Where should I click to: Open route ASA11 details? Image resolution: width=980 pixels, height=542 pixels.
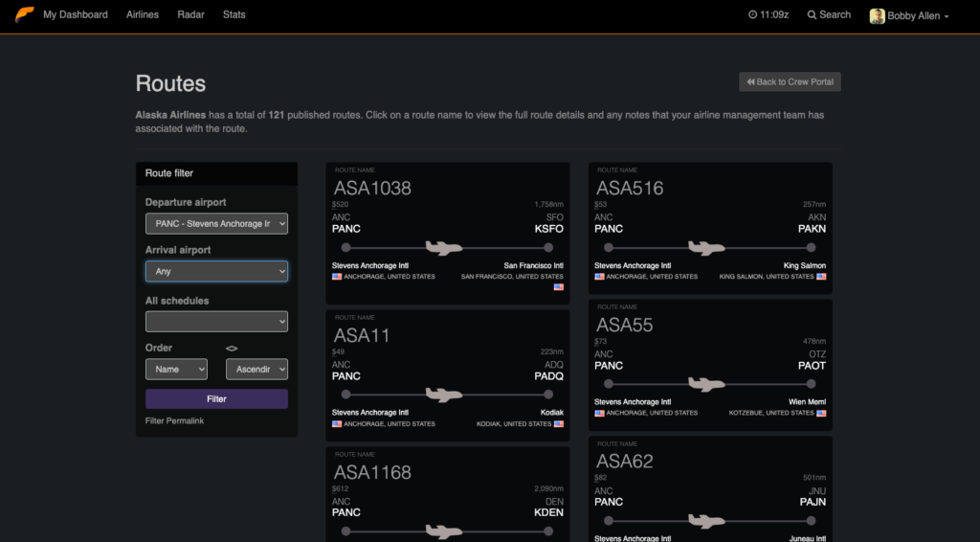(x=361, y=336)
